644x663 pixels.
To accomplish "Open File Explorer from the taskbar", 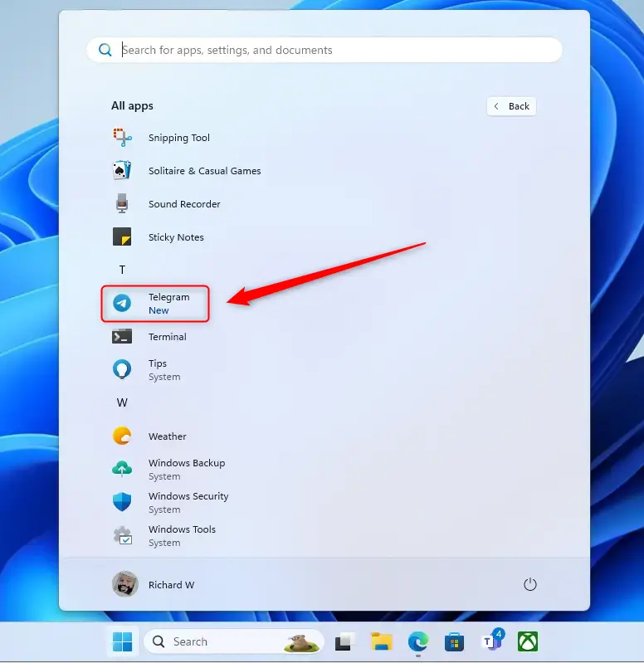I will pos(382,641).
